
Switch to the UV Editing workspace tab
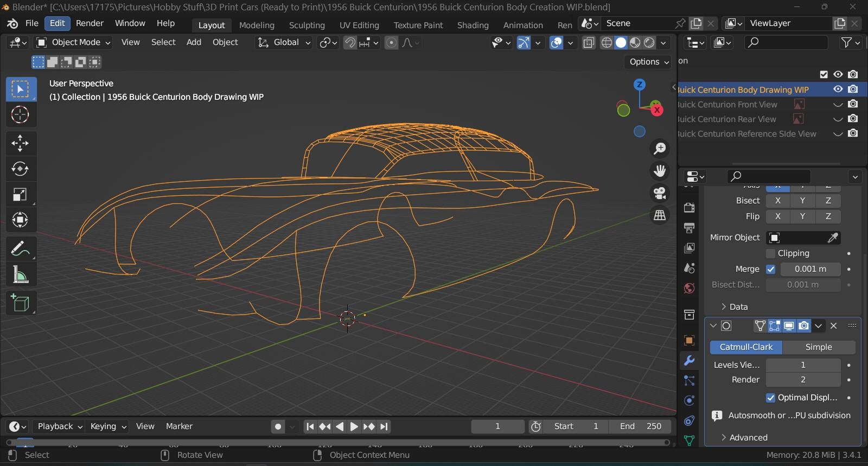click(359, 25)
